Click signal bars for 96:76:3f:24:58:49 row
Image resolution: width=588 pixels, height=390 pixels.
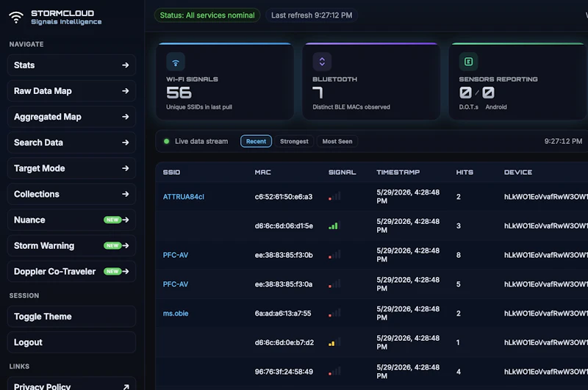334,371
